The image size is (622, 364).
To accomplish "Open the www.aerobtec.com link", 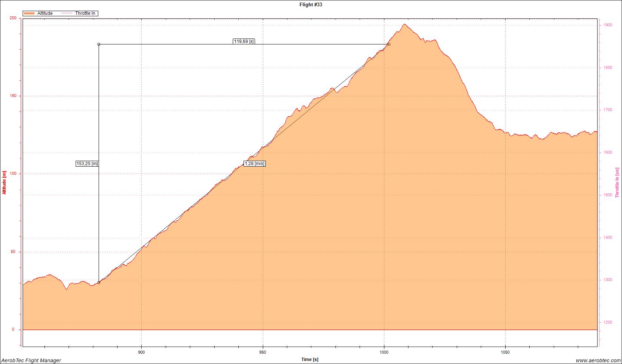I will (598, 360).
